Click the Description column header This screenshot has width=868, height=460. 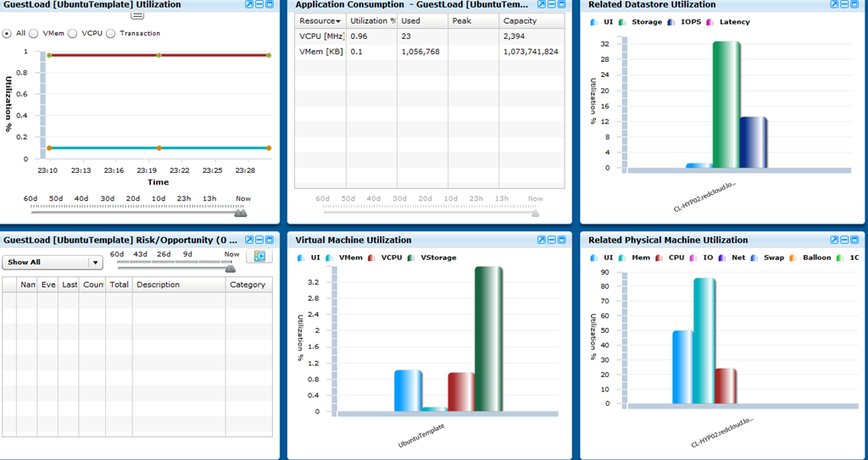point(179,285)
